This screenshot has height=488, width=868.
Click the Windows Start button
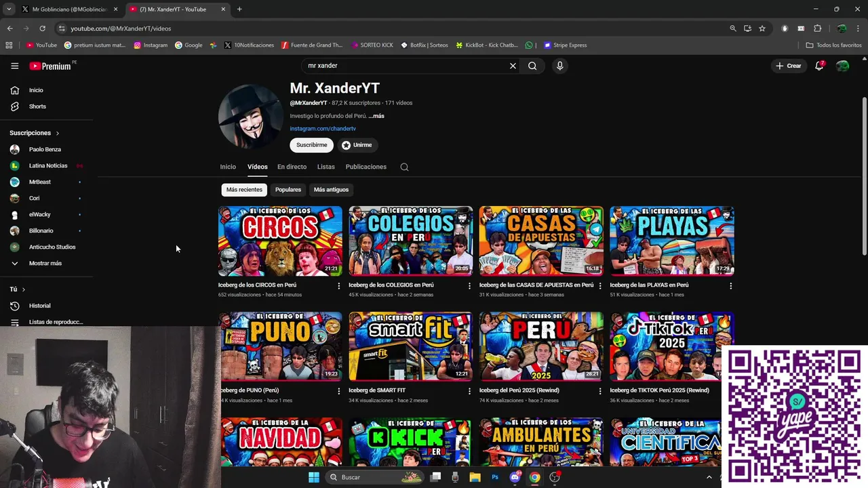coord(313,477)
